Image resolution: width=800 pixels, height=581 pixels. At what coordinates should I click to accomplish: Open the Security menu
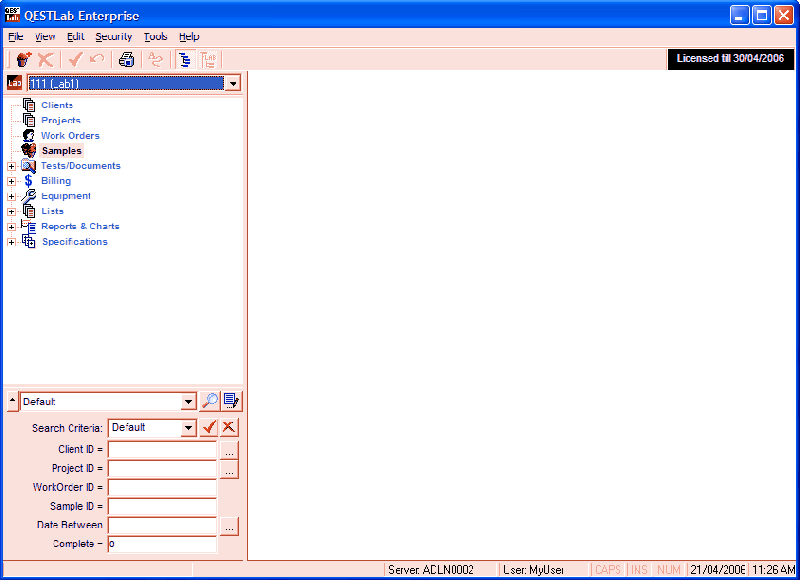113,36
